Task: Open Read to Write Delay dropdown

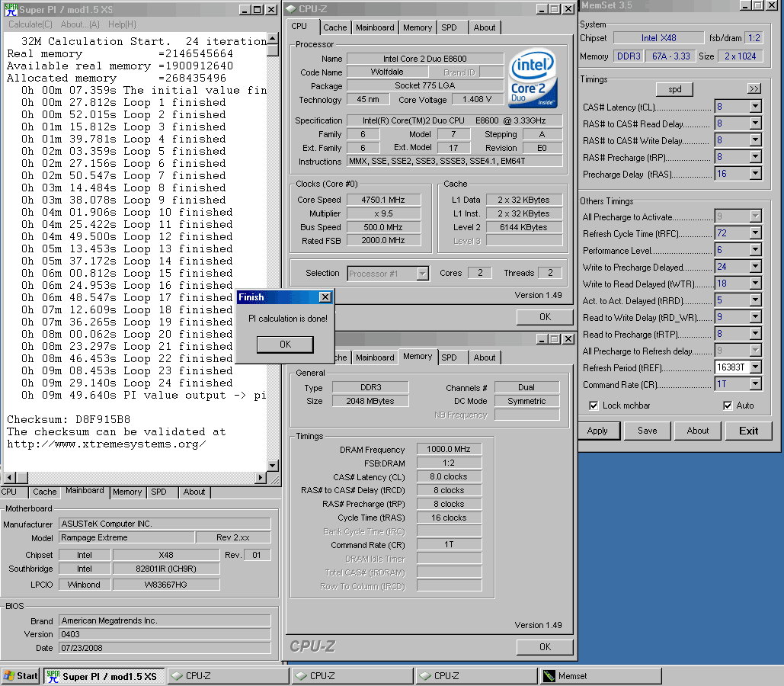Action: click(756, 317)
